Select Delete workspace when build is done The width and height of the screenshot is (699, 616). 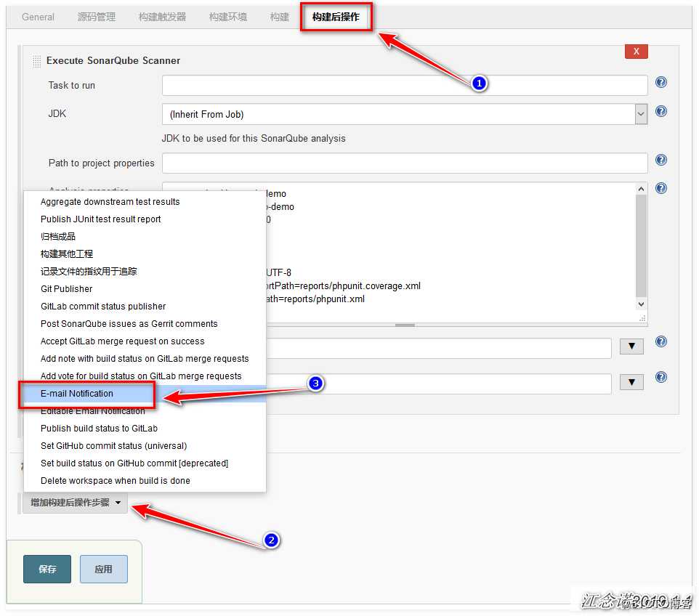pyautogui.click(x=145, y=480)
